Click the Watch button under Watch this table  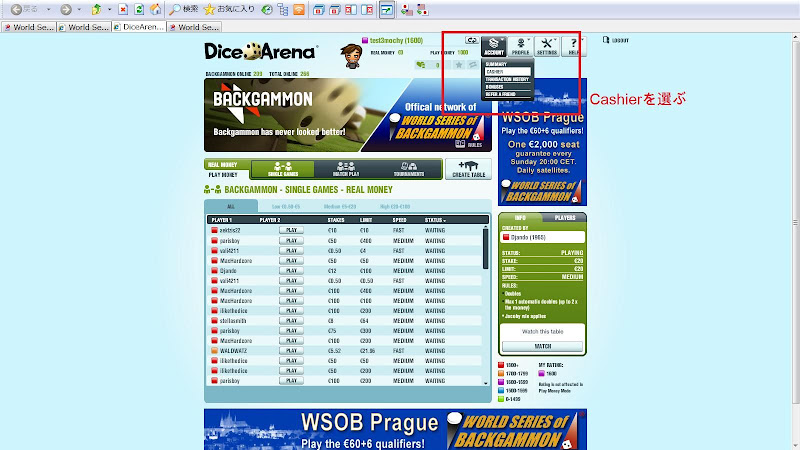click(542, 346)
